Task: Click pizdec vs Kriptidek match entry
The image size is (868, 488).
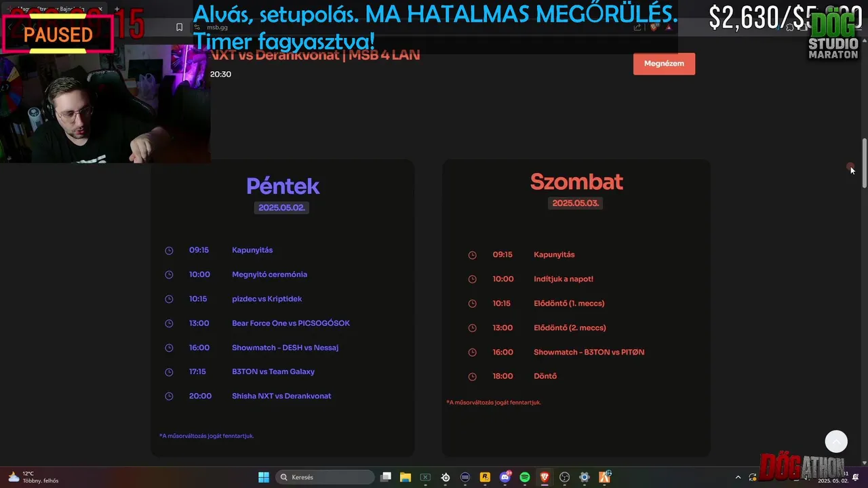Action: pos(267,299)
